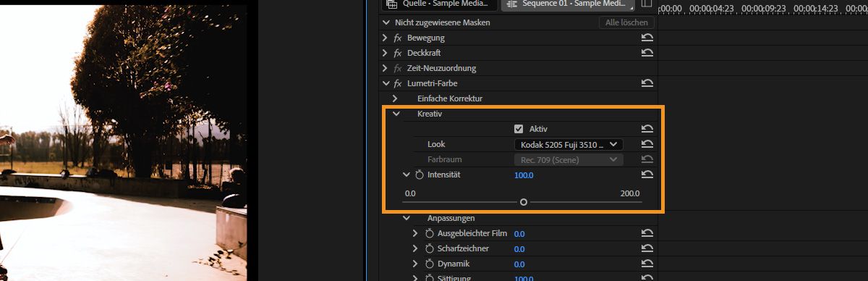Toggle Sättigung stopwatch animation
The width and height of the screenshot is (868, 281).
click(x=429, y=278)
